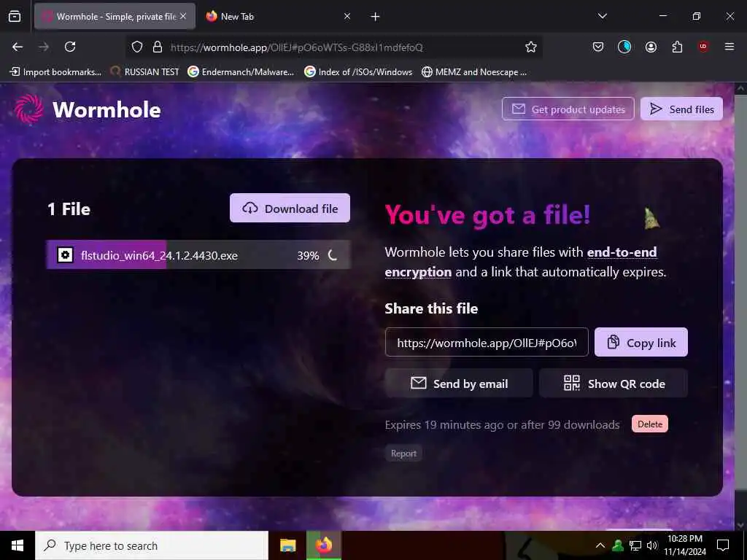This screenshot has height=560, width=747.
Task: Open network status tray icon
Action: click(635, 545)
